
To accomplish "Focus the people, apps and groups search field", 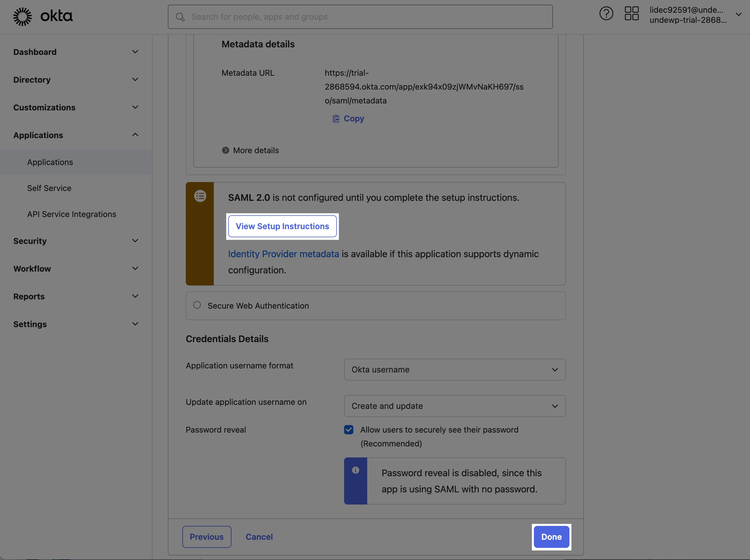I will pyautogui.click(x=360, y=16).
